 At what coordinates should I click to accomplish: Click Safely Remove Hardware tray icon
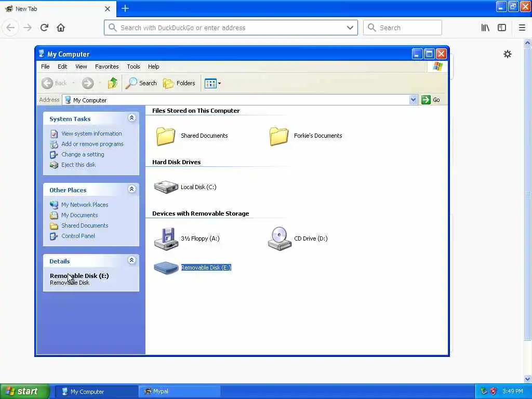point(484,392)
